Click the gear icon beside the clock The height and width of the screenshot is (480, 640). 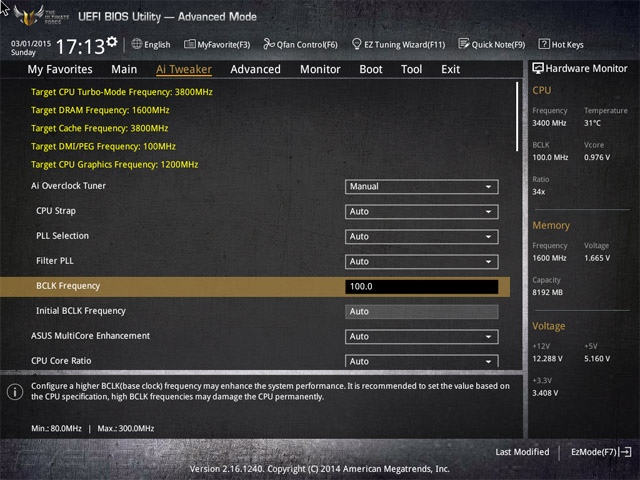(112, 42)
